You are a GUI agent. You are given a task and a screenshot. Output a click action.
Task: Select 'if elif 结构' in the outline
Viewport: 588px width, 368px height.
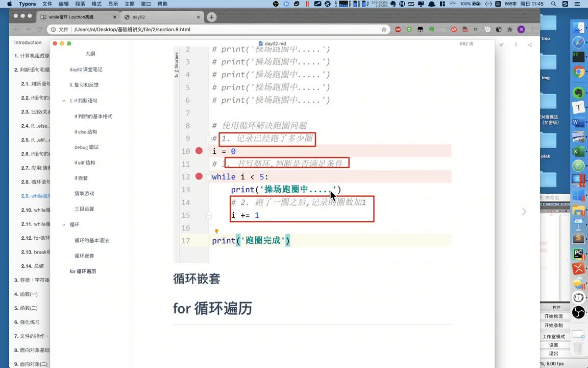click(x=85, y=163)
